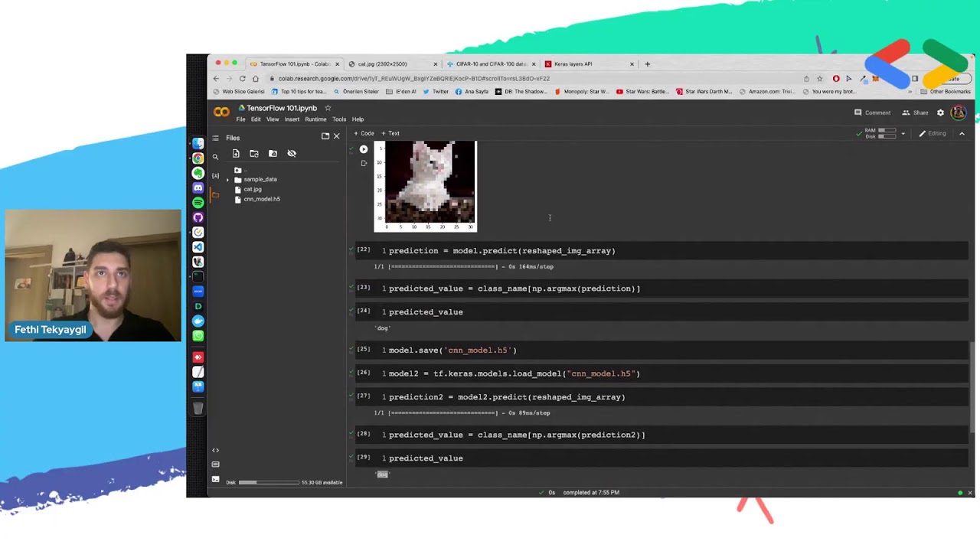This screenshot has width=980, height=551.
Task: Open Other Bookmarks folder
Action: pos(946,92)
